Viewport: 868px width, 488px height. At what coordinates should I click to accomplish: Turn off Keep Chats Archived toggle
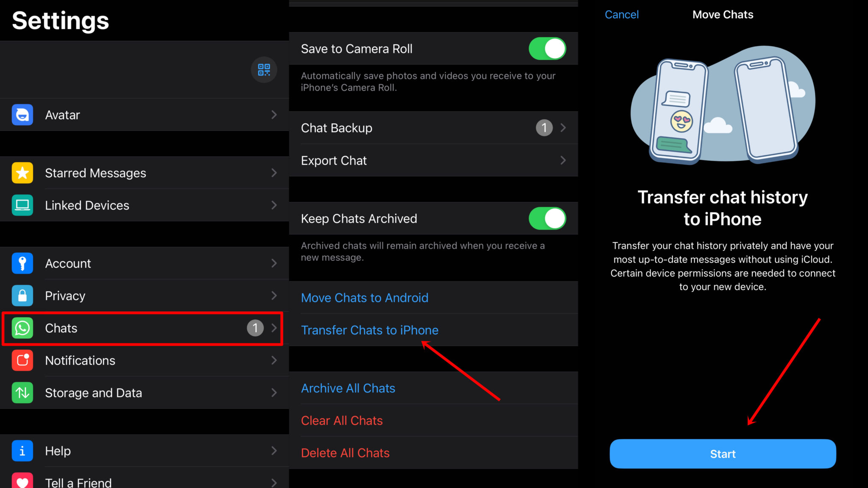point(547,219)
